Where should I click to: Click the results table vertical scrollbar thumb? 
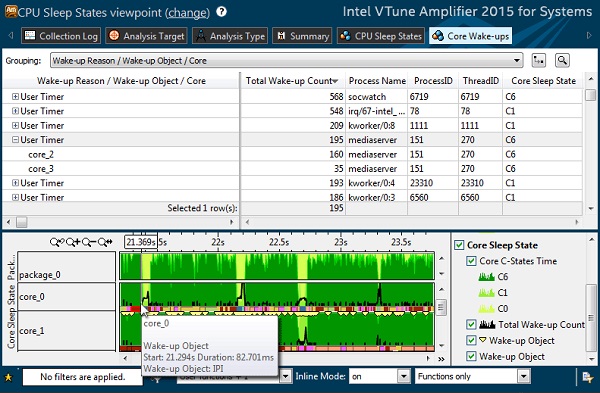(x=591, y=95)
